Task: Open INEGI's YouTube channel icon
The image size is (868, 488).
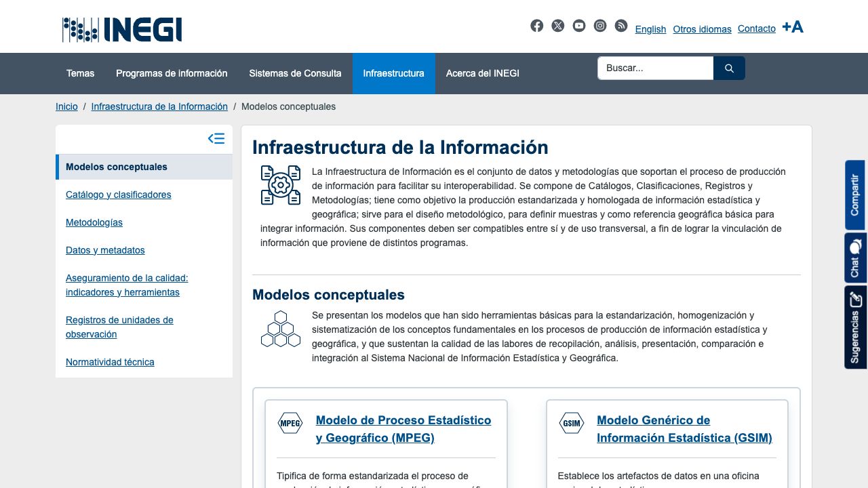Action: pos(578,26)
